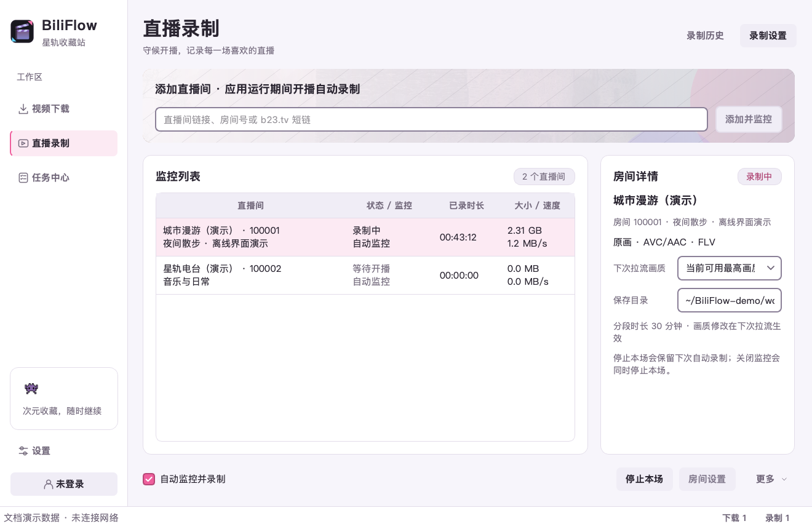Image resolution: width=812 pixels, height=529 pixels.
Task: Click the user icon on 未登录 button
Action: (x=49, y=484)
